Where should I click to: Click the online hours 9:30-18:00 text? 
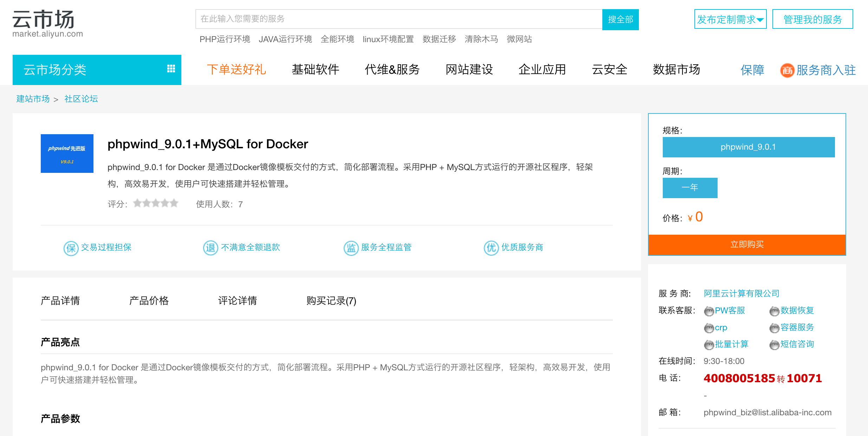pos(724,361)
